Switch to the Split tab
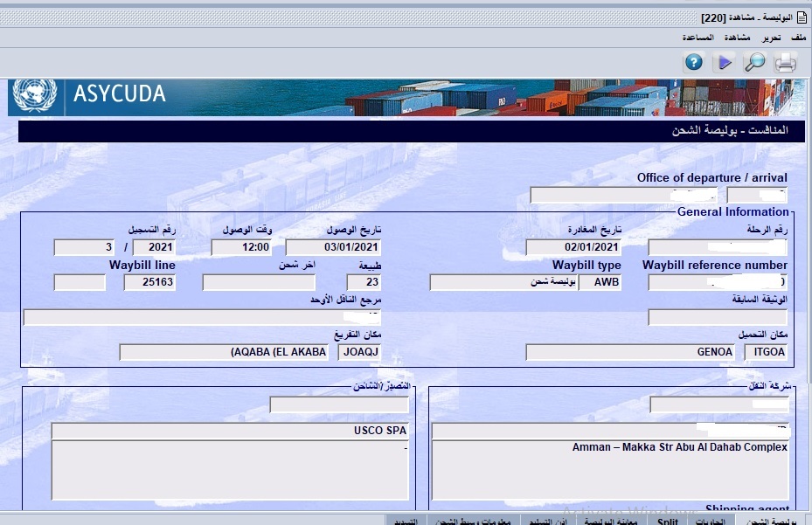This screenshot has height=525, width=812. pyautogui.click(x=666, y=520)
